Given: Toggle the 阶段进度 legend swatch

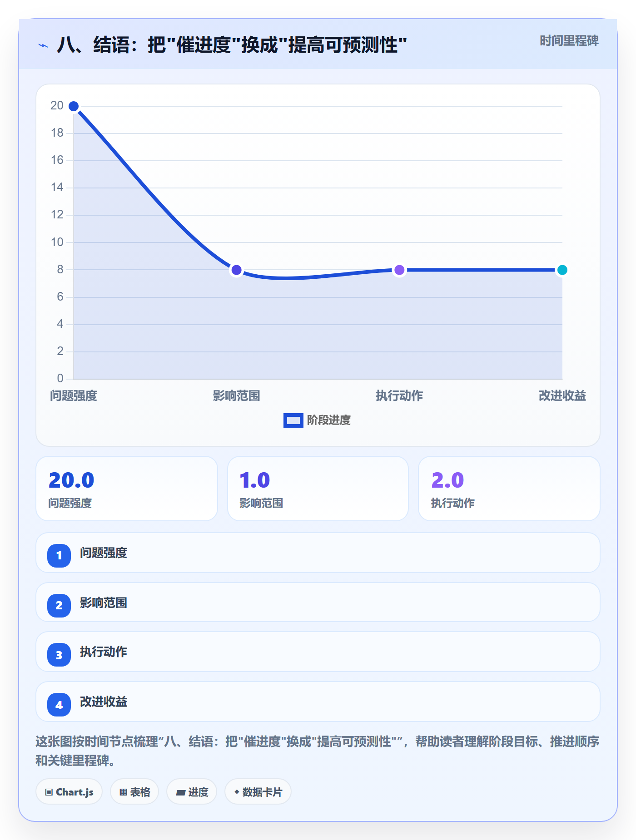Looking at the screenshot, I should coord(293,420).
